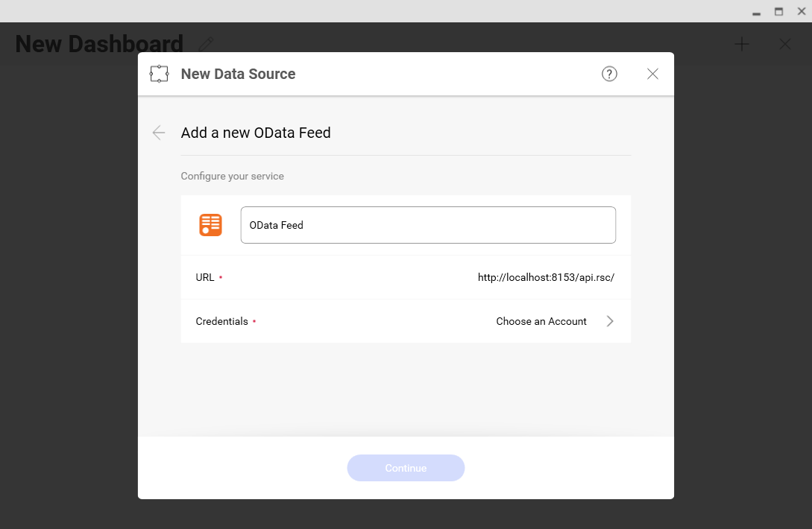Maximize the application window
The image size is (812, 529).
tap(778, 11)
